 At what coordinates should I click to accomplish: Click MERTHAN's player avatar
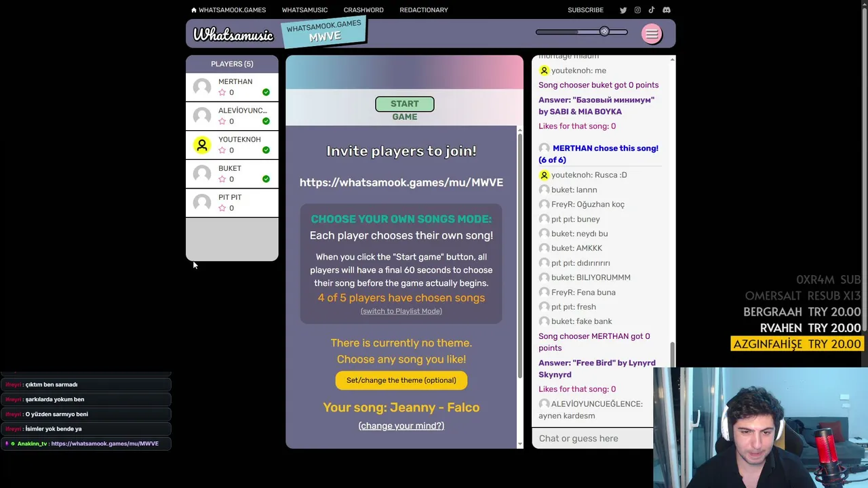202,87
